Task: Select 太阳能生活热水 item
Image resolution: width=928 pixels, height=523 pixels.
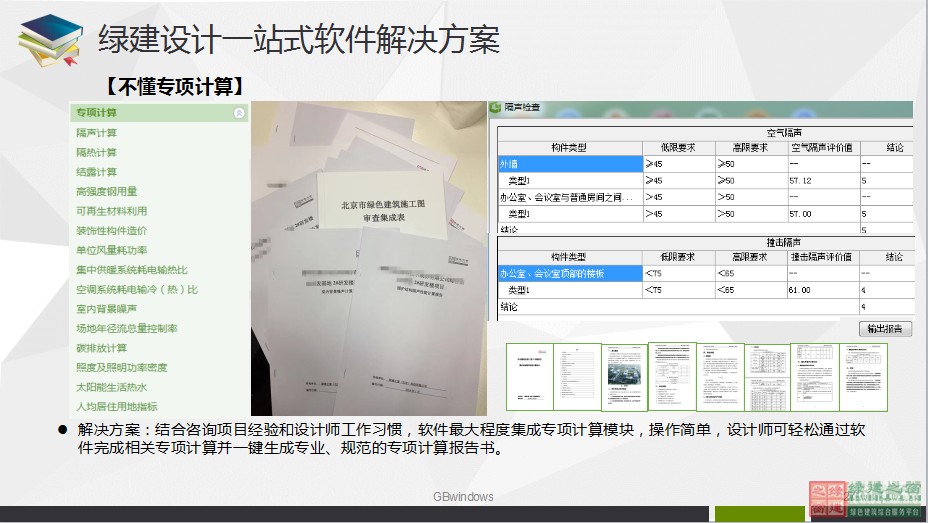Action: pos(111,387)
